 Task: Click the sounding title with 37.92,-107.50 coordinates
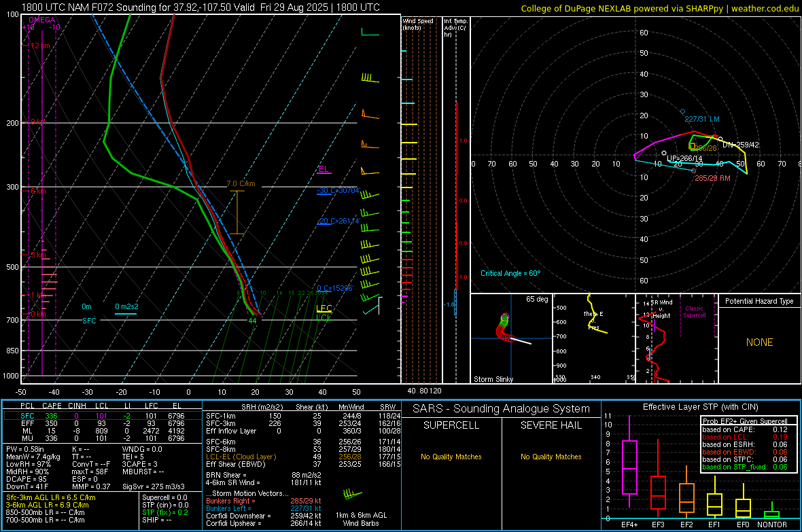(201, 7)
